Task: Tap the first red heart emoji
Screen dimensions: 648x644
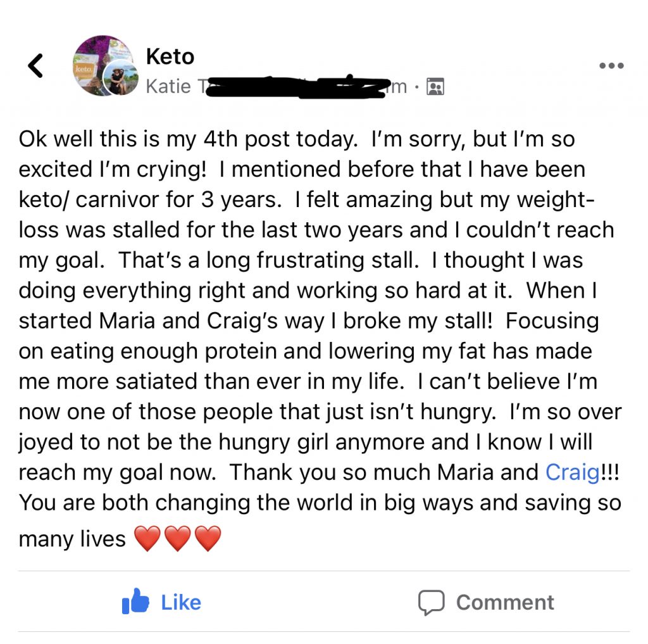Action: pos(147,538)
